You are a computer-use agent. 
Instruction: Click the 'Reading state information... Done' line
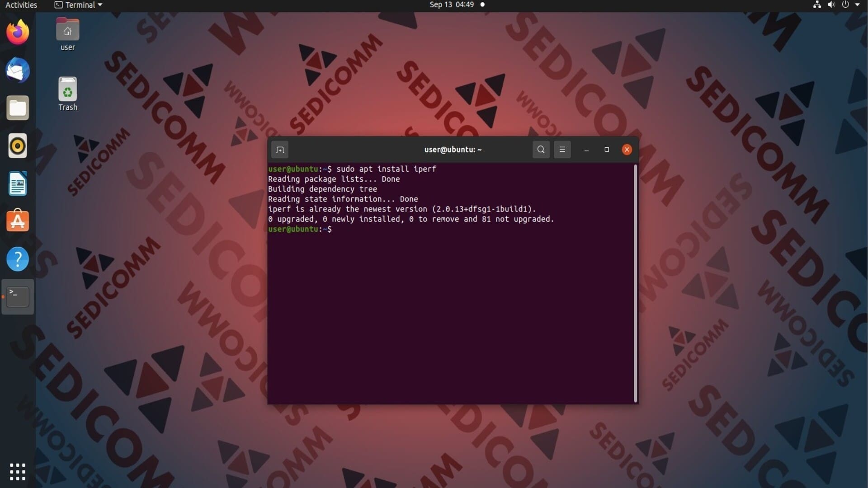pyautogui.click(x=343, y=199)
